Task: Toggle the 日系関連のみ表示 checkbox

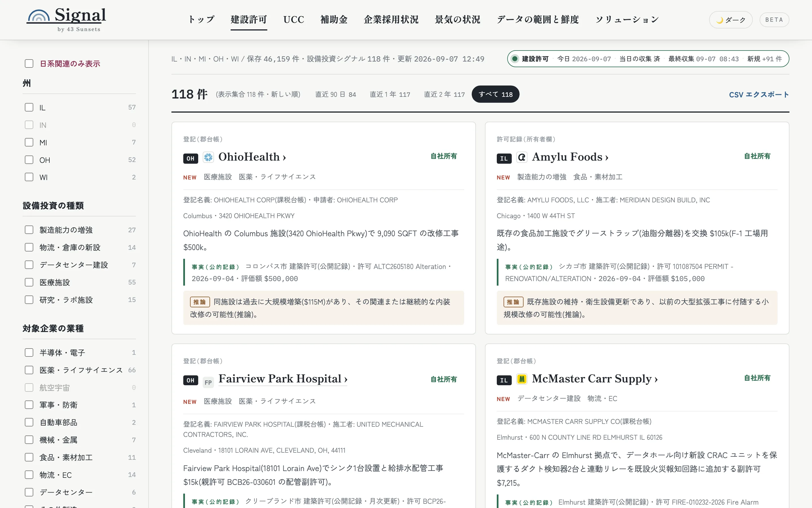Action: tap(29, 63)
